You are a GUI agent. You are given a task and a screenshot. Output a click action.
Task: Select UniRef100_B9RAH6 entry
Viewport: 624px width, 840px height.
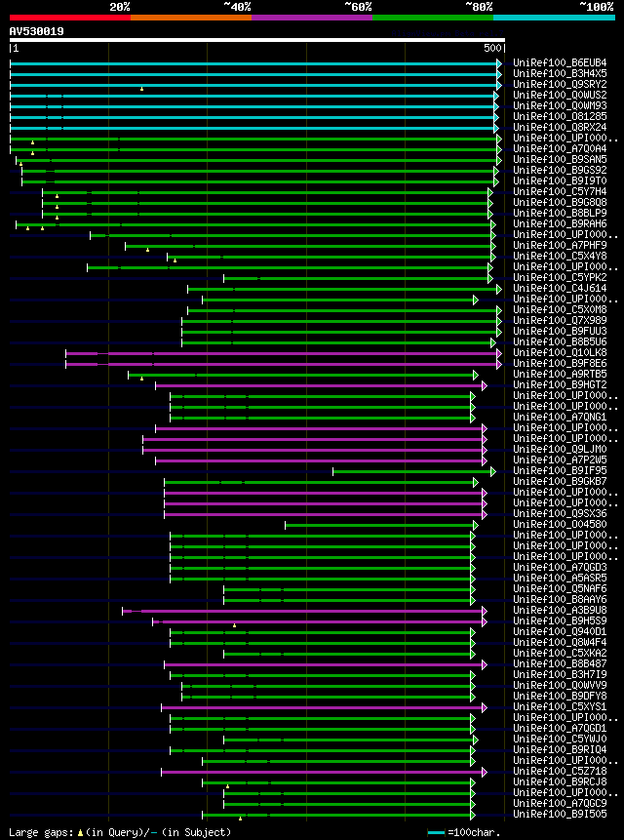pos(560,224)
